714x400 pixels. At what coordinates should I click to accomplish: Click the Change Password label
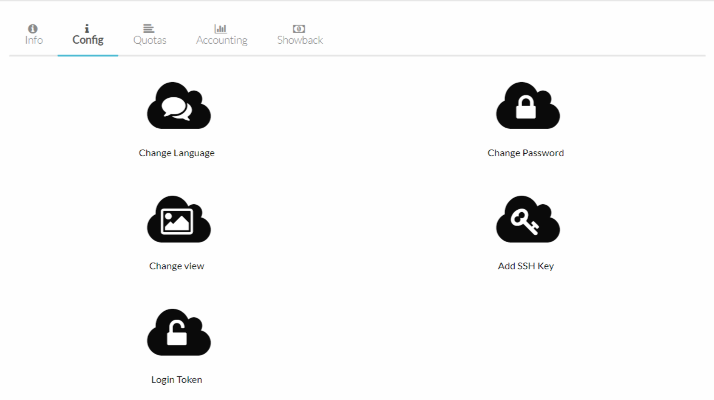(525, 153)
